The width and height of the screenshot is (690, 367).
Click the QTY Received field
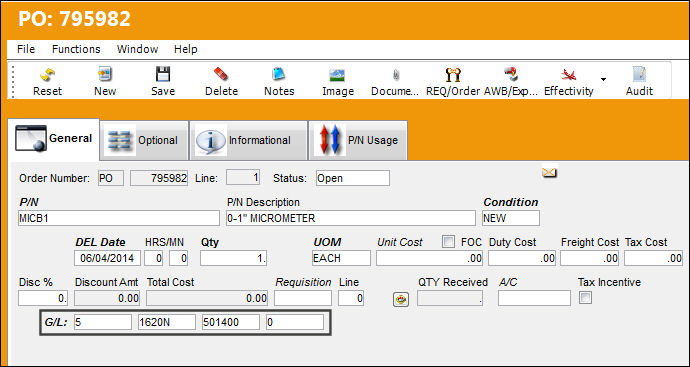[x=450, y=298]
